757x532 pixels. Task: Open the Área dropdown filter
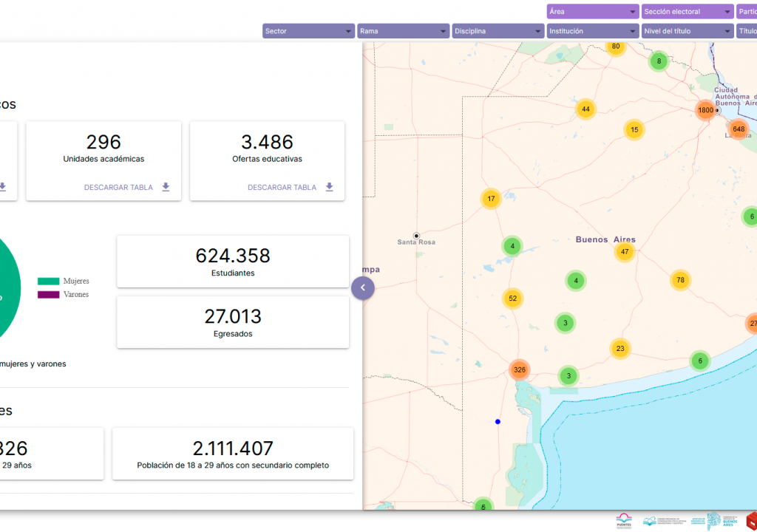(592, 12)
